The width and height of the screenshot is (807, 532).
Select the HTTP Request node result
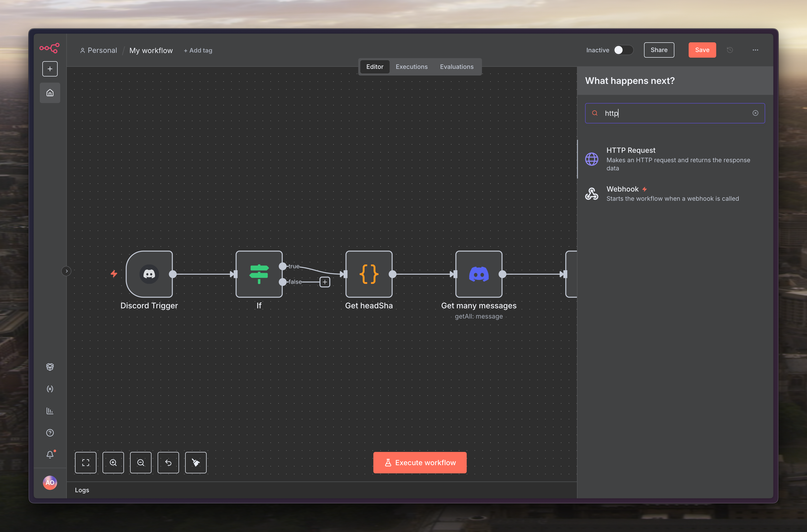pos(675,159)
